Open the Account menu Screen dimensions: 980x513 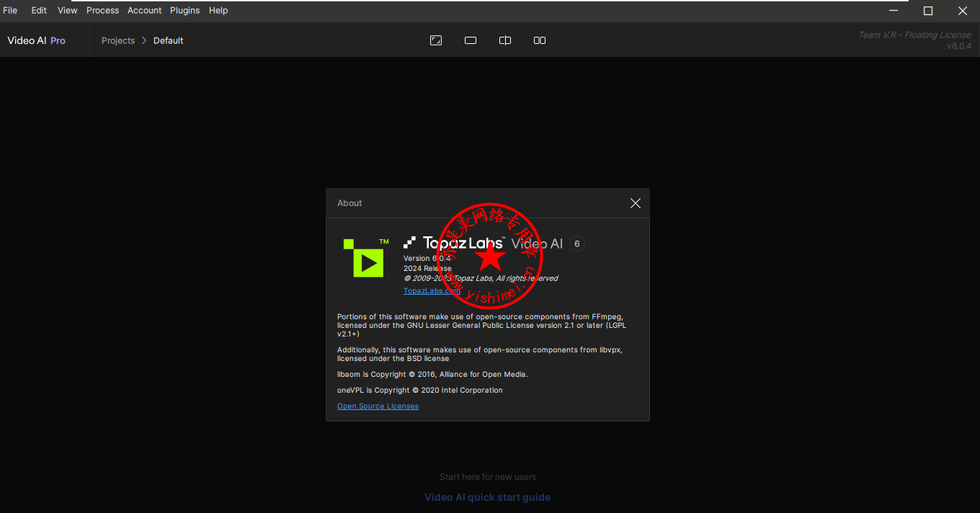(x=144, y=10)
